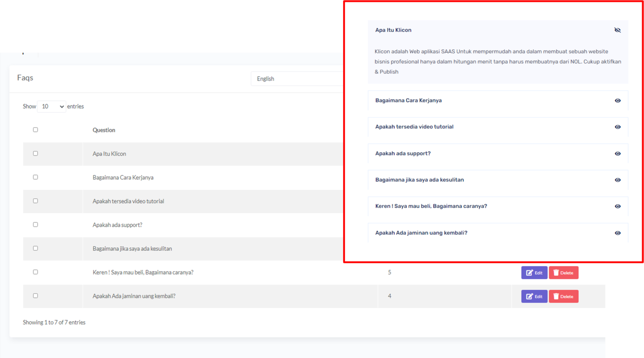Check the box for Apakah ada support? row
This screenshot has width=644, height=358.
pos(35,225)
